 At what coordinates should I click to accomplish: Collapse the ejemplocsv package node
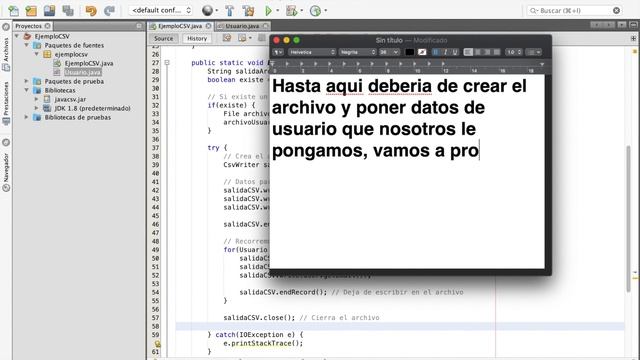(x=36, y=54)
